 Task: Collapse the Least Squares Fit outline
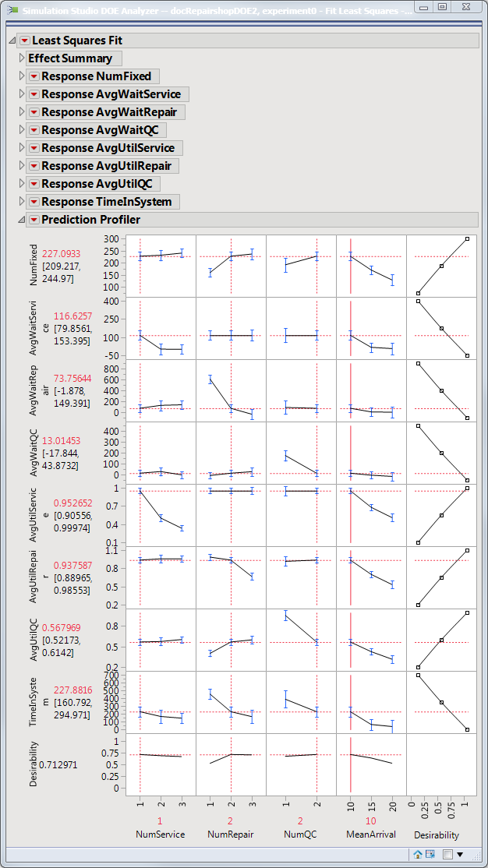click(12, 41)
